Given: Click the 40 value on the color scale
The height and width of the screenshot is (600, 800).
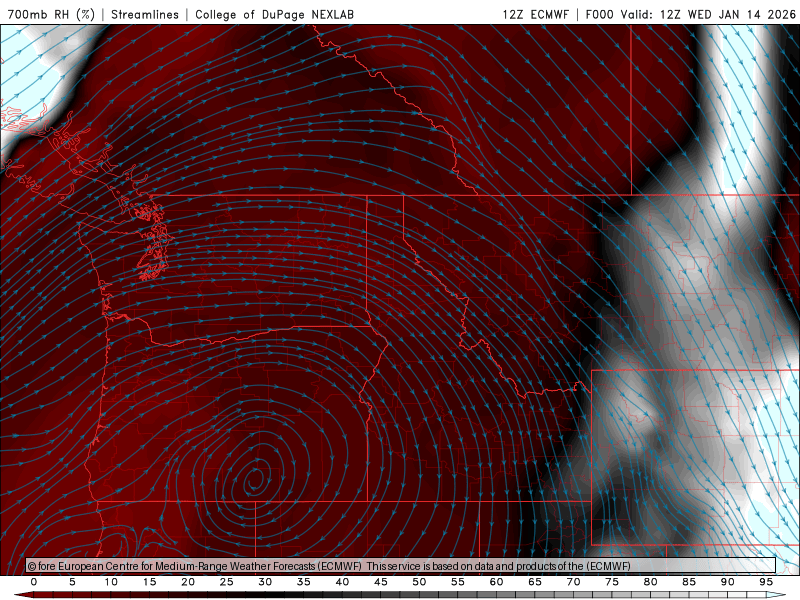Looking at the screenshot, I should coord(342,582).
